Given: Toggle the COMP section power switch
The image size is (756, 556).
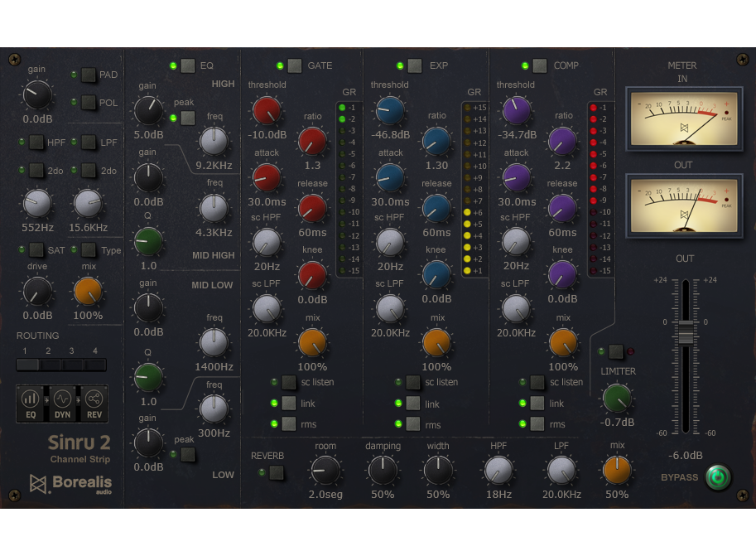Looking at the screenshot, I should pyautogui.click(x=540, y=65).
